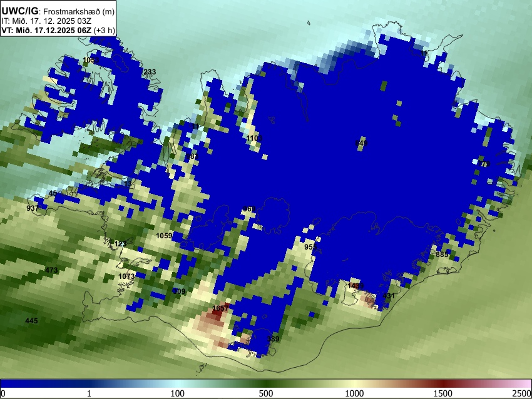Pick the light cyan colour above 100 on scale

click(x=178, y=384)
